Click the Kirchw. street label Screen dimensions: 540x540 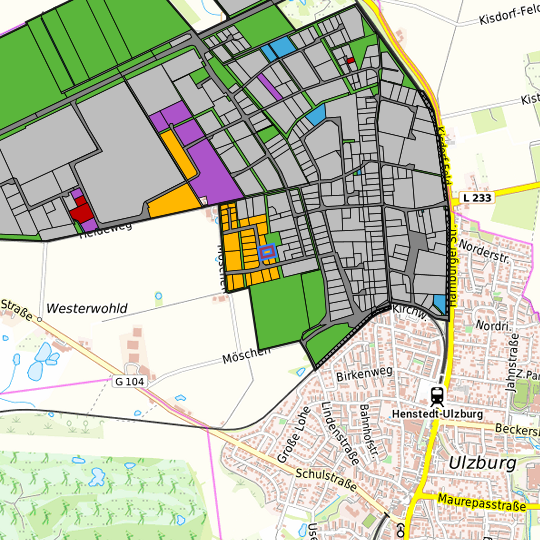point(410,312)
